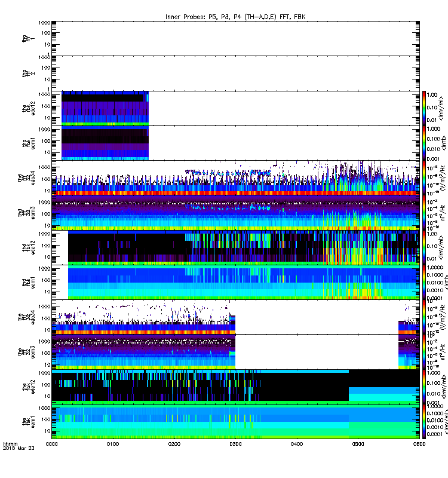Image resolution: width=448 pixels, height=478 pixels.
Task: Select the 'thd fbk edc12' panel label
Action: 28,247
